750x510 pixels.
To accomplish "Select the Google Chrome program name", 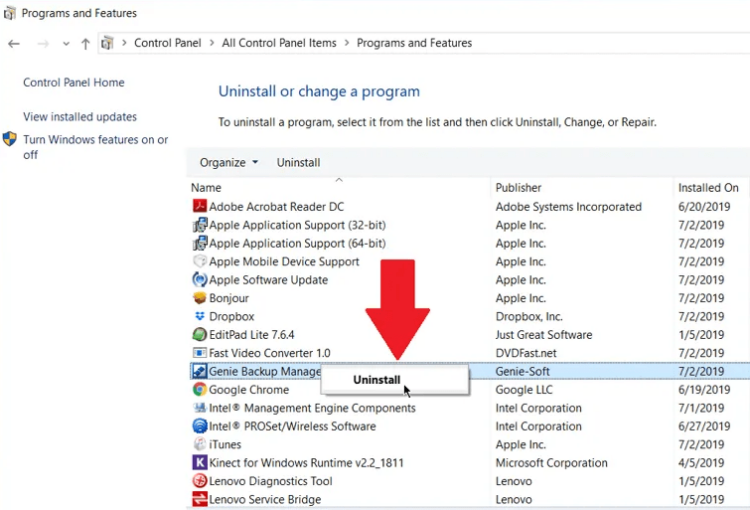I will [x=249, y=389].
